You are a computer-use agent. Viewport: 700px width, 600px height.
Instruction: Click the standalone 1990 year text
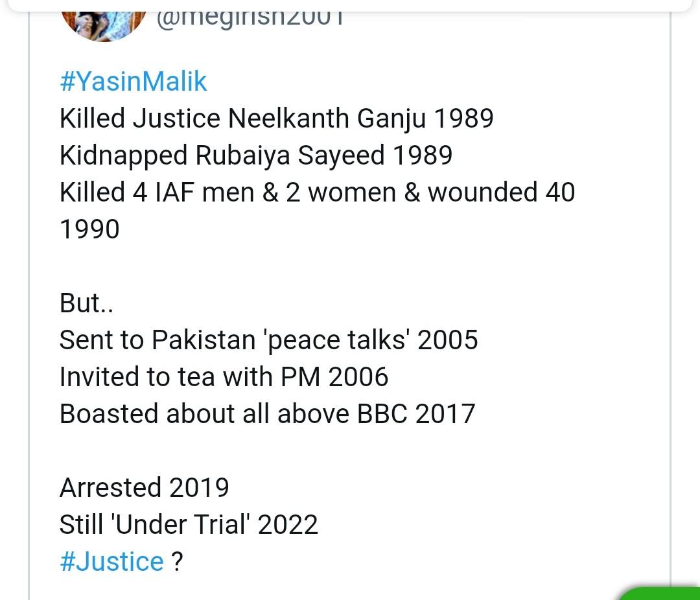point(89,229)
